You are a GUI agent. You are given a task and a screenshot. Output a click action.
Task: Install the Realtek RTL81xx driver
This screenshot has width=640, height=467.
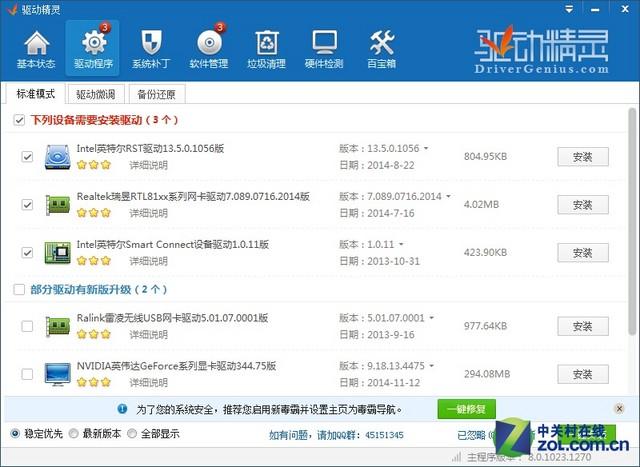(583, 205)
